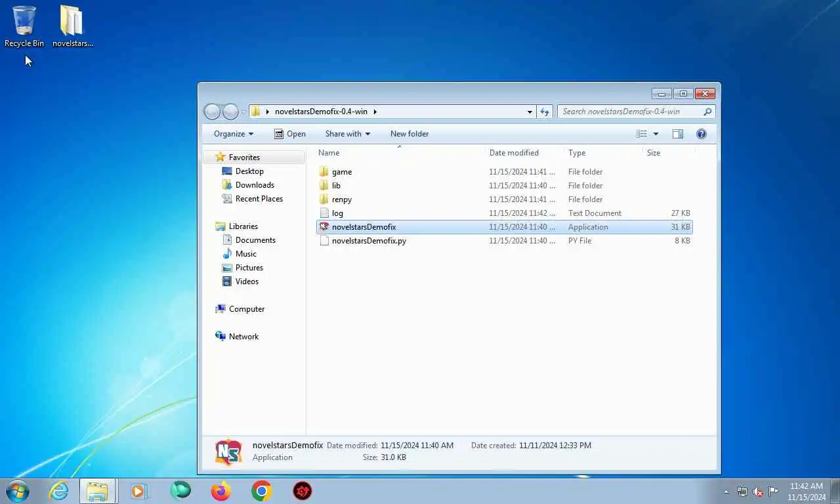Viewport: 840px width, 504px height.
Task: Open the Pictures library
Action: coord(249,268)
